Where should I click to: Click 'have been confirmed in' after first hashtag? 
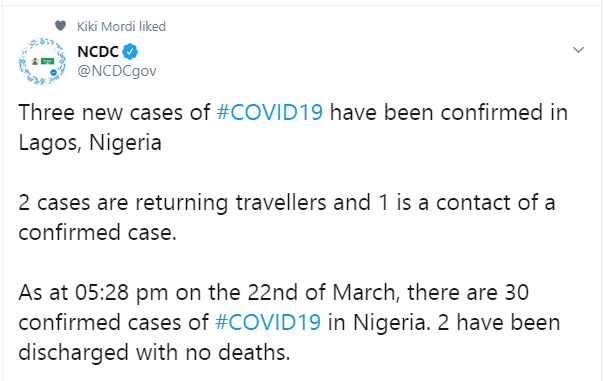449,112
